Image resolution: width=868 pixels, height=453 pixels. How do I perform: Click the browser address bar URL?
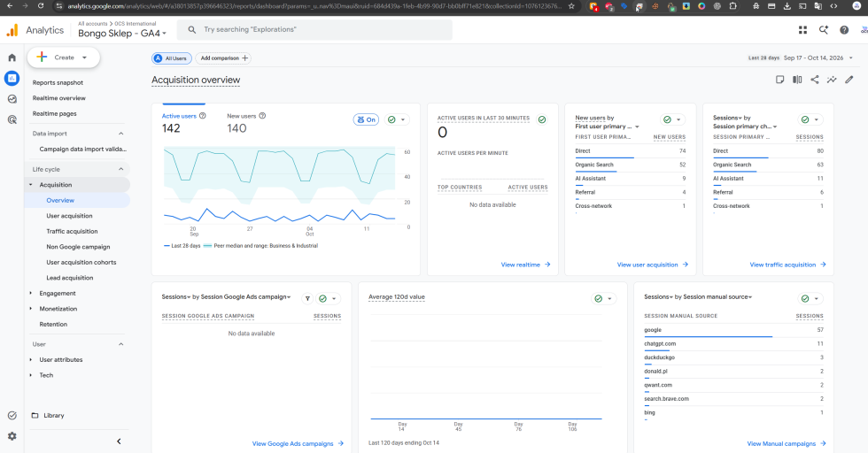pos(314,6)
